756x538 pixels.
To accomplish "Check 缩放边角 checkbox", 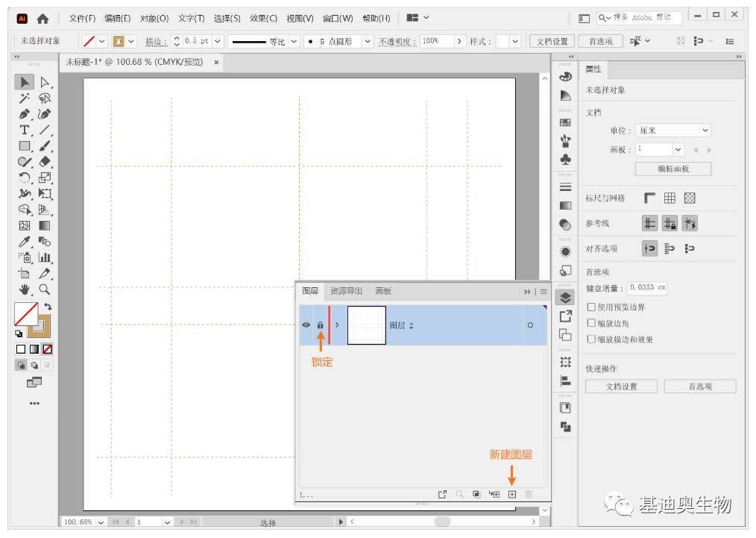I will 591,323.
